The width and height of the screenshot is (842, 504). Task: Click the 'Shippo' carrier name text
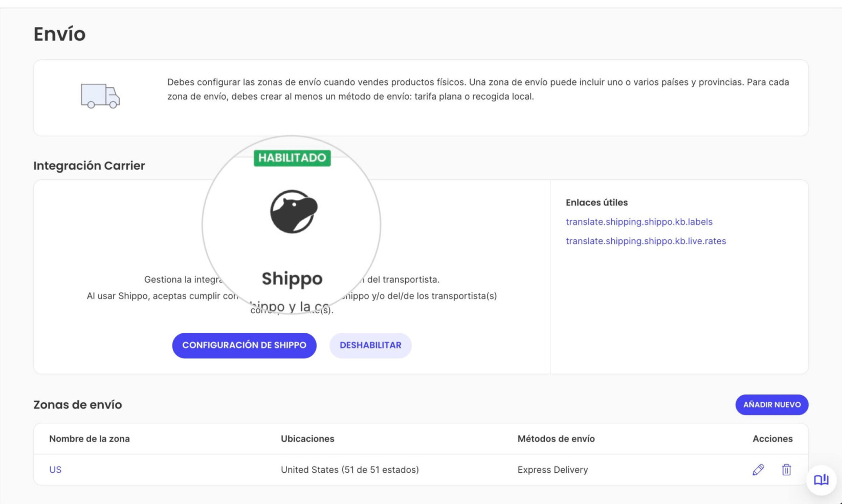pyautogui.click(x=292, y=279)
